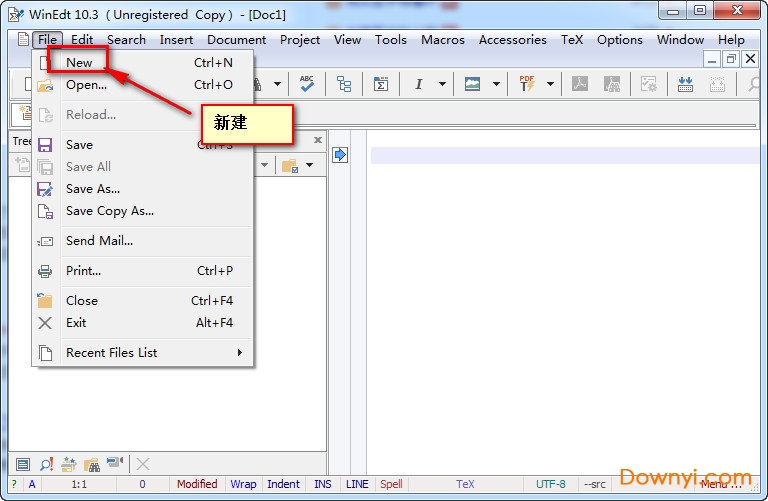Screen dimensions: 768x501
Task: Toggle Wrap mode in status bar
Action: [243, 484]
